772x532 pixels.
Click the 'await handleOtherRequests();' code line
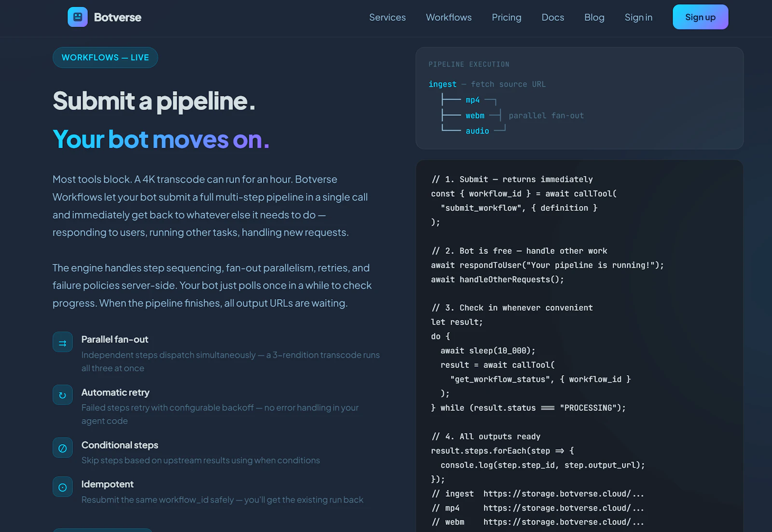[497, 280]
